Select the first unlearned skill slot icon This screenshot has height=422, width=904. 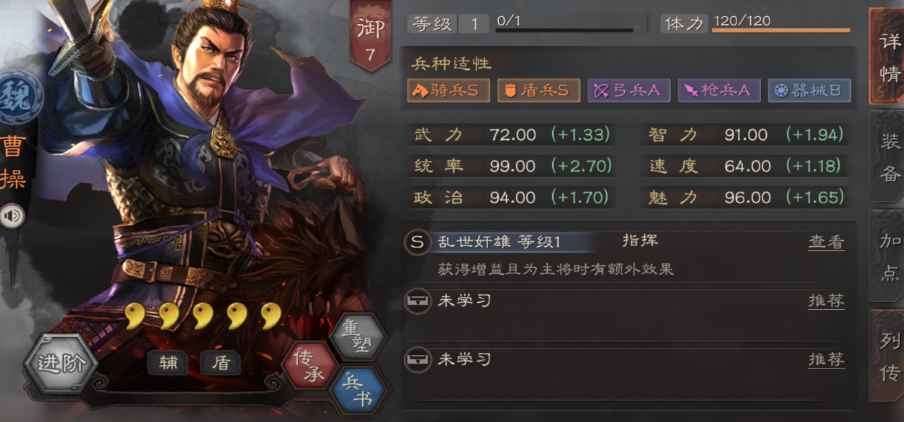click(417, 300)
